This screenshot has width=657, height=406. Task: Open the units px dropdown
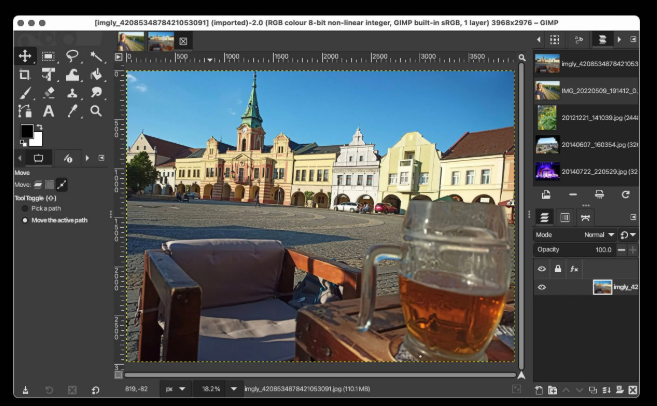(175, 389)
